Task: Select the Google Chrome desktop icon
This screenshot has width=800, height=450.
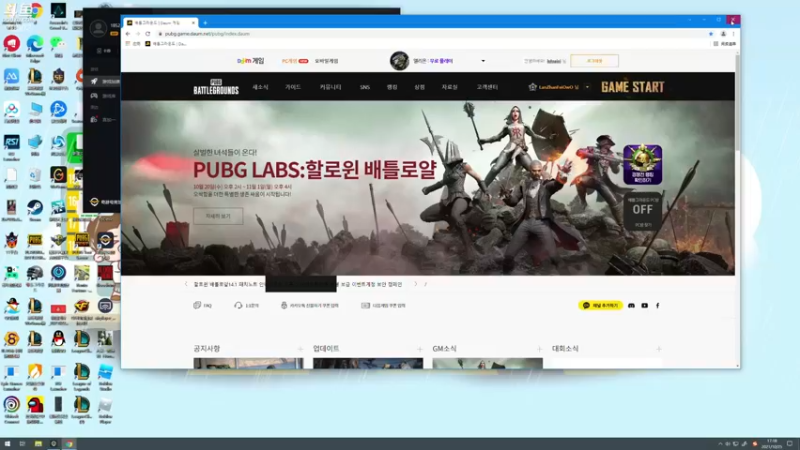Action: pyautogui.click(x=35, y=13)
